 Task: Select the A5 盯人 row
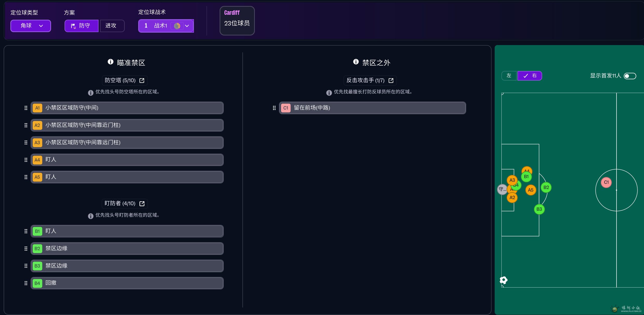[127, 177]
